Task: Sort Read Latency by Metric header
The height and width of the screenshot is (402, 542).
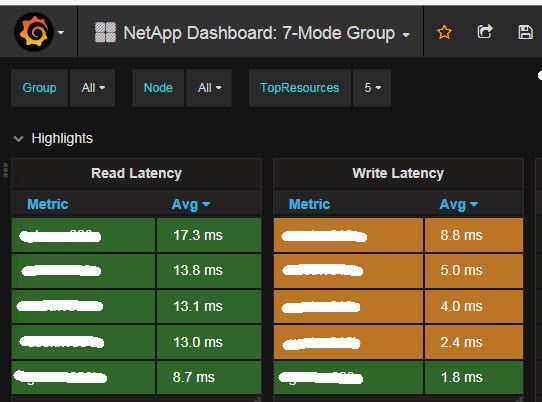Action: pos(48,204)
